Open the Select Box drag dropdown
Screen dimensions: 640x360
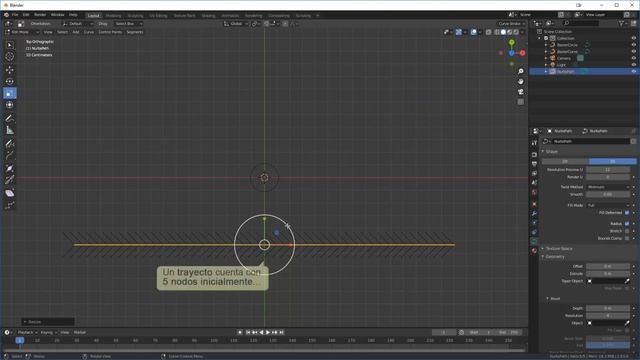point(129,24)
